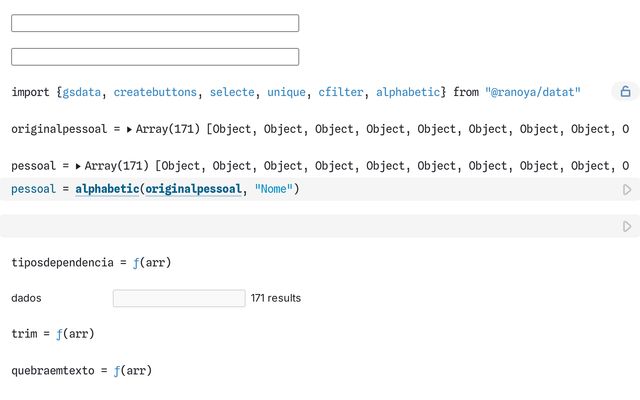Click alphabetic function in the code editor
Viewport: 640px width, 400px height.
(x=107, y=189)
